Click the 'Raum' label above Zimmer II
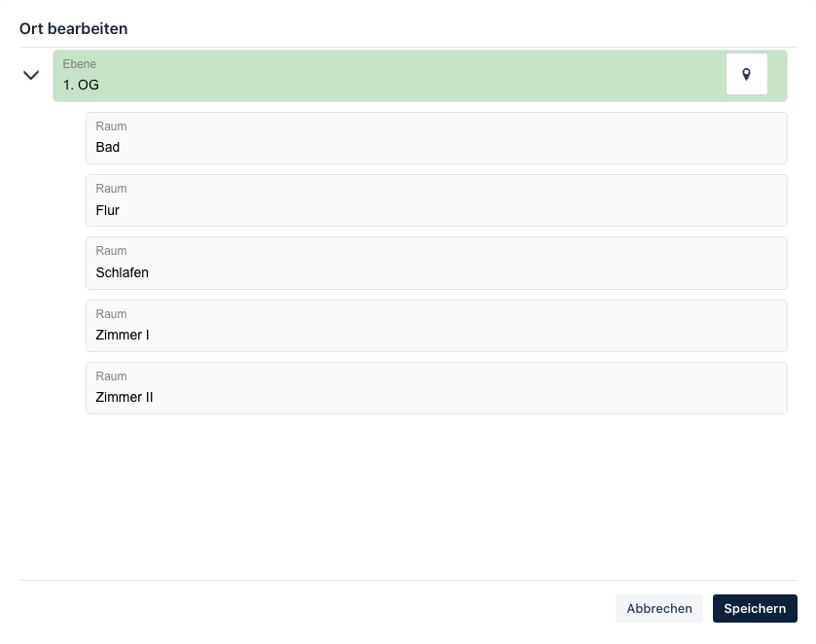Viewport: 816px width, 644px height. click(111, 376)
